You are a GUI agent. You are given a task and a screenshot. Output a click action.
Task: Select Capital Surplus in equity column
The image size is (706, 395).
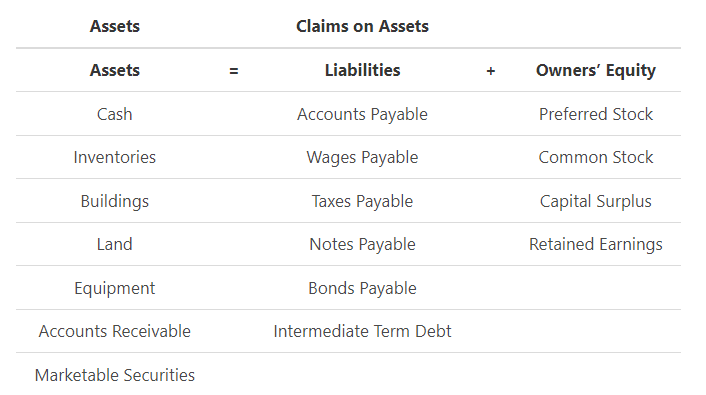click(x=596, y=201)
